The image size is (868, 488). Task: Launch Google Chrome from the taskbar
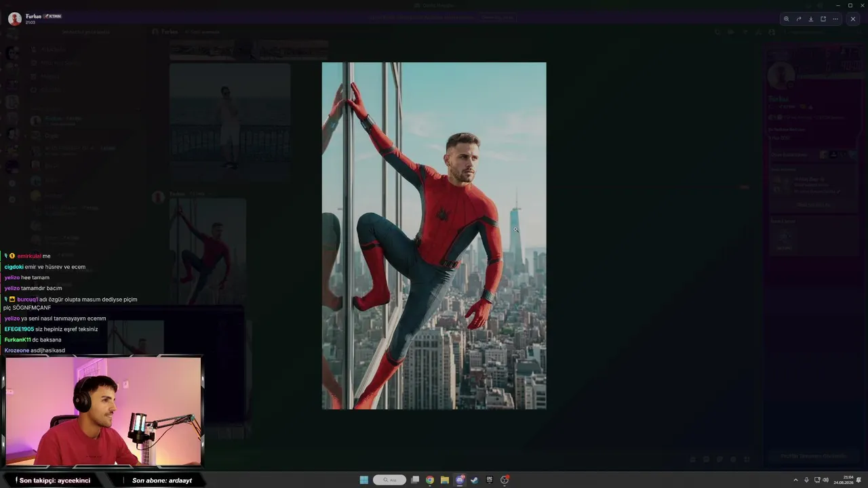click(430, 480)
